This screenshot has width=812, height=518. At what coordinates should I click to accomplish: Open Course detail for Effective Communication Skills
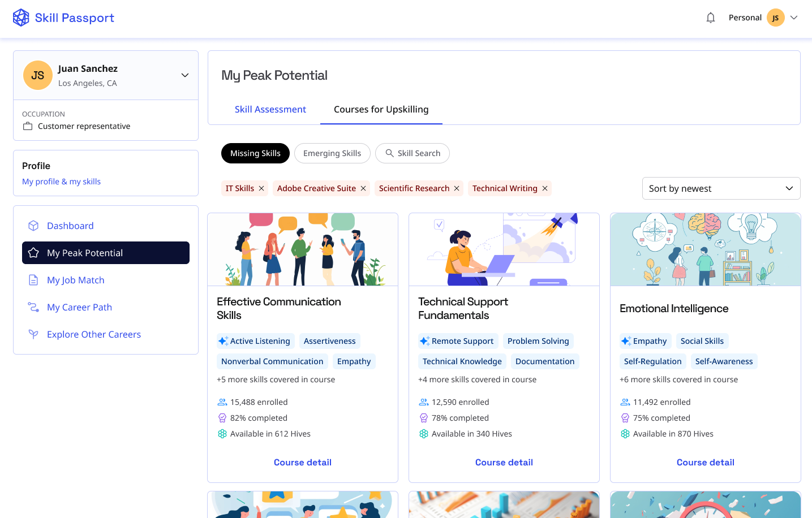[x=303, y=463]
